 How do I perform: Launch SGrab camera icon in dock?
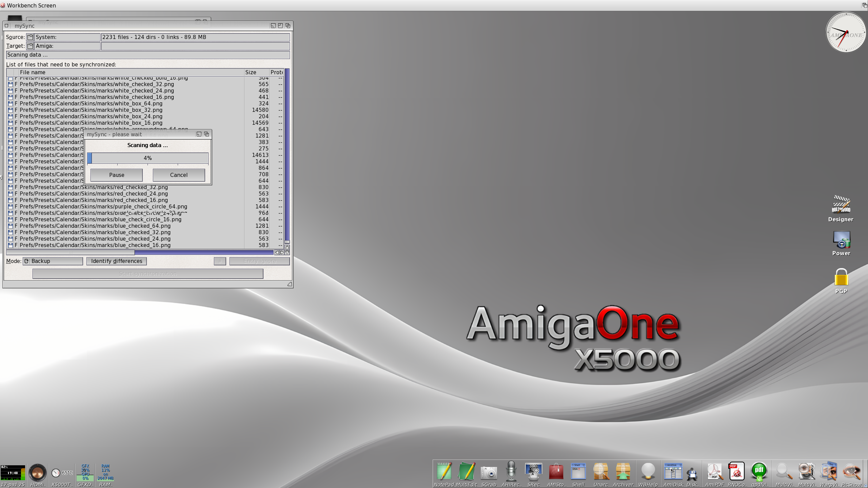pos(489,472)
